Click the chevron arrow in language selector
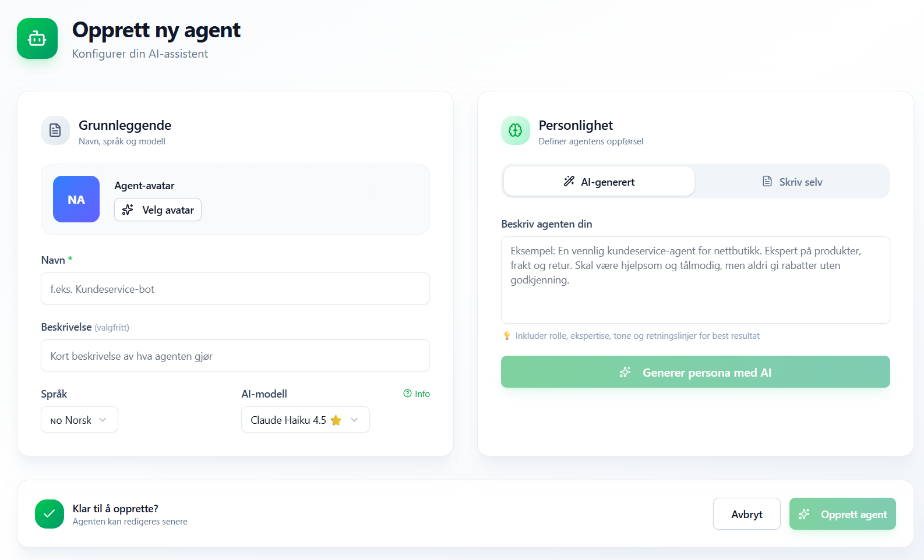924x560 pixels. tap(103, 420)
